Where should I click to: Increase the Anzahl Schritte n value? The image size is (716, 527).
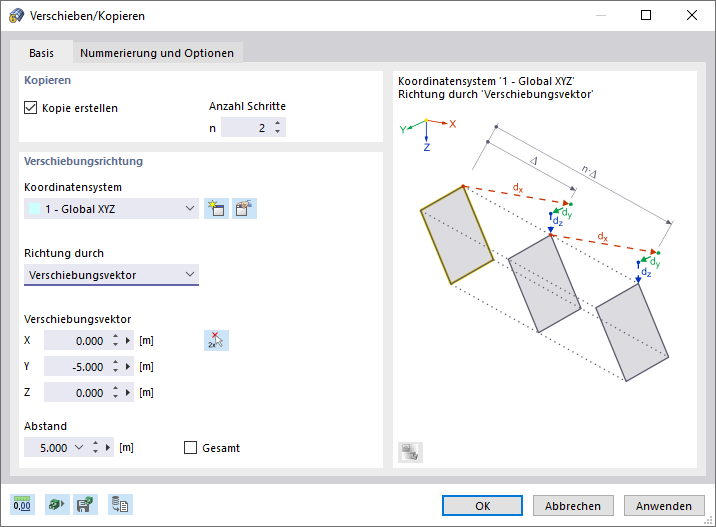(278, 123)
